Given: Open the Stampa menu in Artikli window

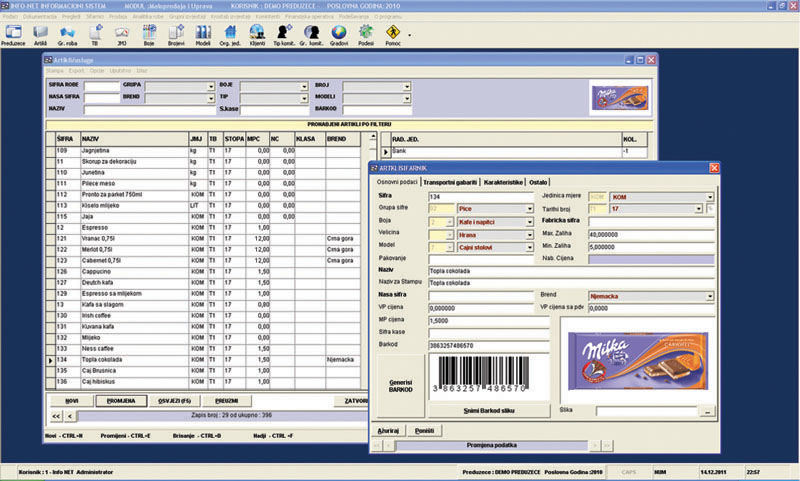Looking at the screenshot, I should [x=55, y=71].
